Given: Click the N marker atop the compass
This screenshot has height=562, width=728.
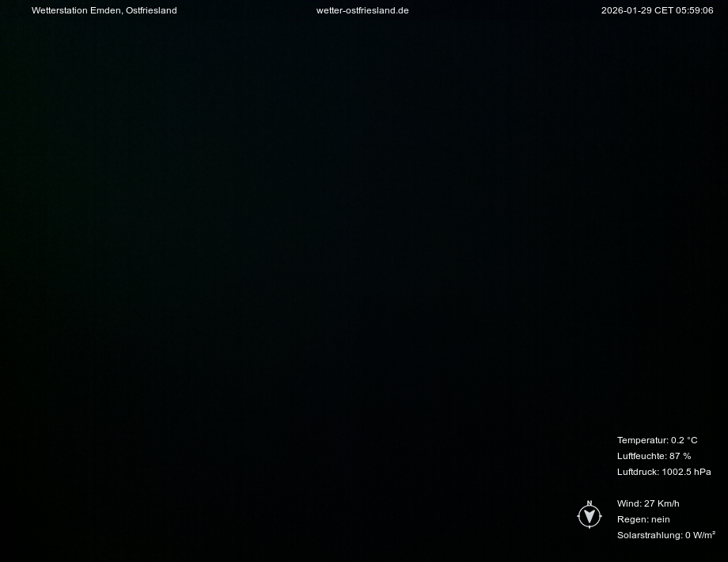Looking at the screenshot, I should (x=589, y=503).
